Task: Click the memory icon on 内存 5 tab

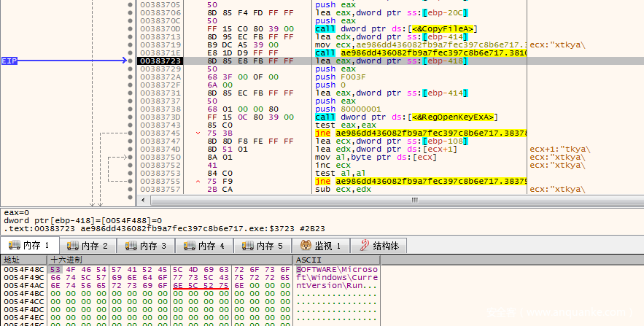Action: click(247, 246)
